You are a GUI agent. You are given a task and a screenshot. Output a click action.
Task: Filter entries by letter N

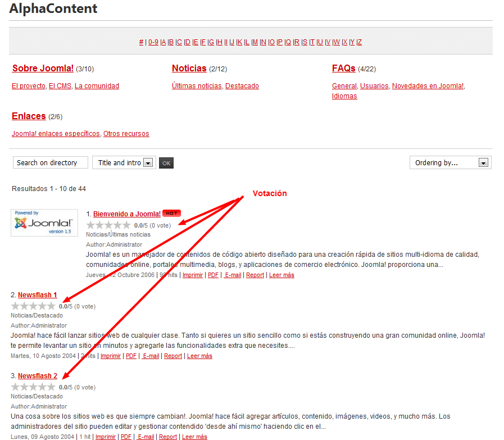click(x=264, y=42)
